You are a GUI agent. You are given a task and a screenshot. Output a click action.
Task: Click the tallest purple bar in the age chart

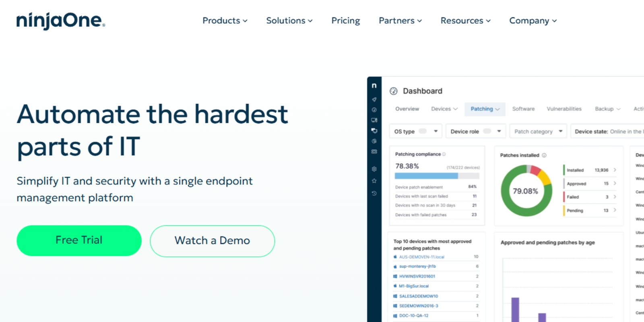point(515,310)
